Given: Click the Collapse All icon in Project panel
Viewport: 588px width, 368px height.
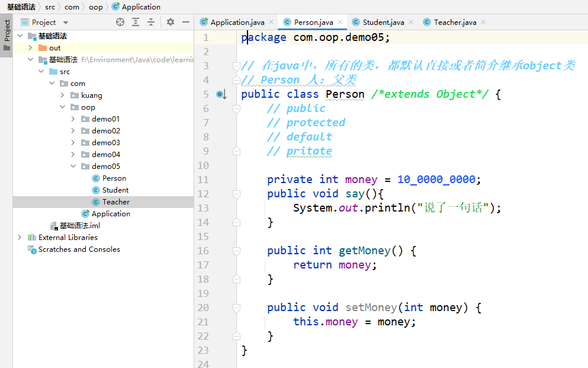Looking at the screenshot, I should click(x=151, y=22).
